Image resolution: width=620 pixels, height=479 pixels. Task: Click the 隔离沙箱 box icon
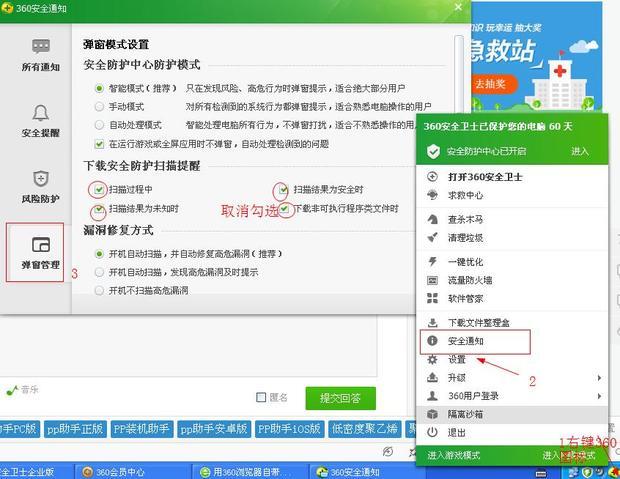[433, 414]
